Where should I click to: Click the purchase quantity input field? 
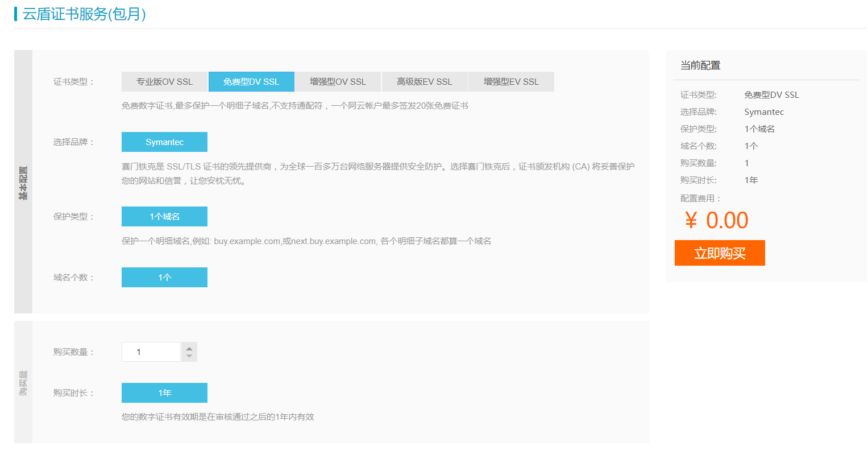tap(151, 352)
